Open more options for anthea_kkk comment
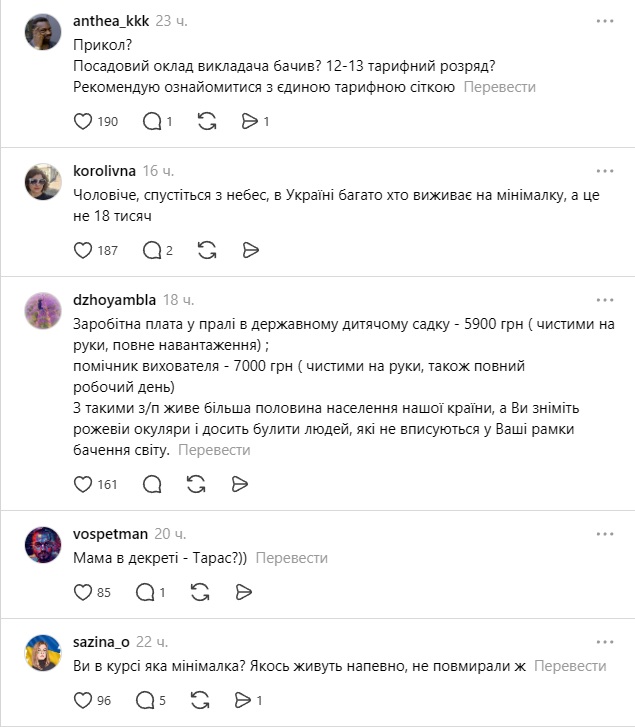Image resolution: width=635 pixels, height=727 pixels. pyautogui.click(x=605, y=21)
